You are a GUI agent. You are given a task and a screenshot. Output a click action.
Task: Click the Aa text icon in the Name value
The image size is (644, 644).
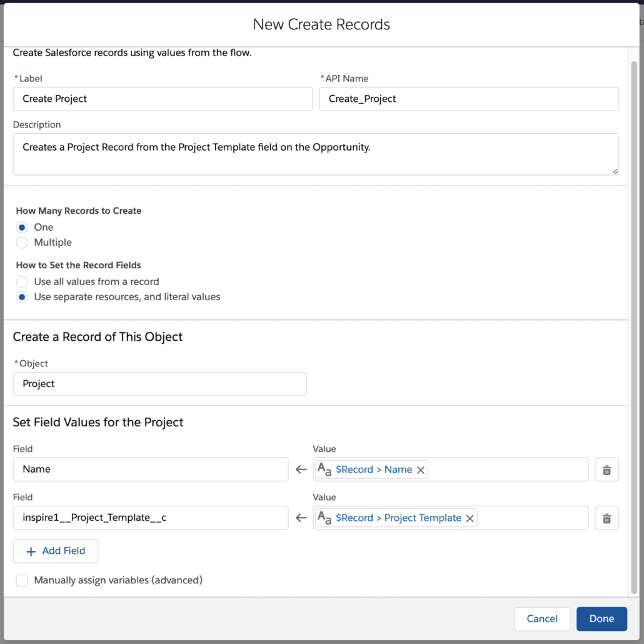click(325, 470)
